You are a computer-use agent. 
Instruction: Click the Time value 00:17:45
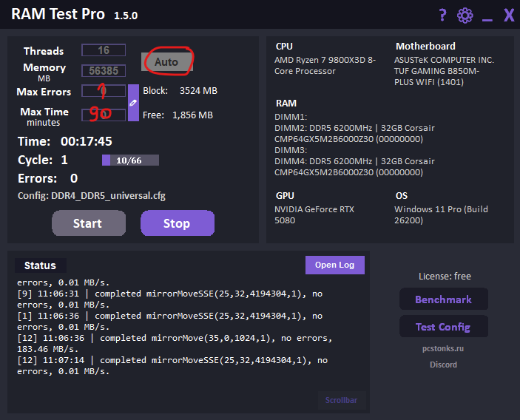click(87, 141)
